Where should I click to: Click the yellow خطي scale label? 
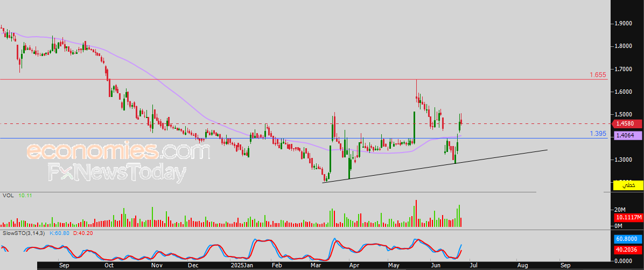tap(628, 186)
